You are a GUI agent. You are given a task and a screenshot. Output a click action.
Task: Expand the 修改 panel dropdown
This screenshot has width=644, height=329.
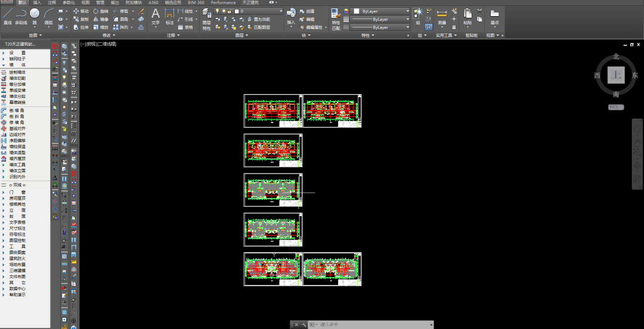click(109, 36)
